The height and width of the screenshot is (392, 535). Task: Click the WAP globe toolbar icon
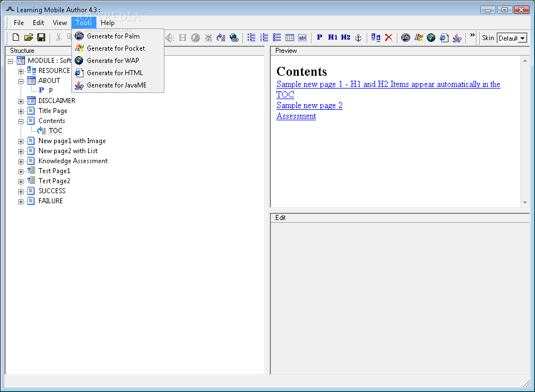431,37
